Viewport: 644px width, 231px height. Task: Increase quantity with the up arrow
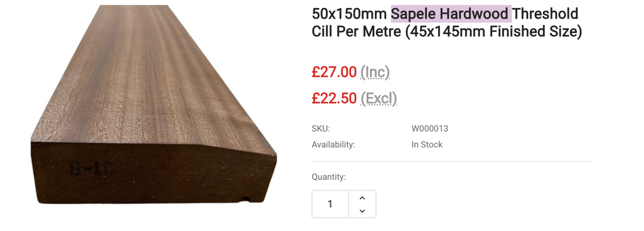click(x=362, y=198)
